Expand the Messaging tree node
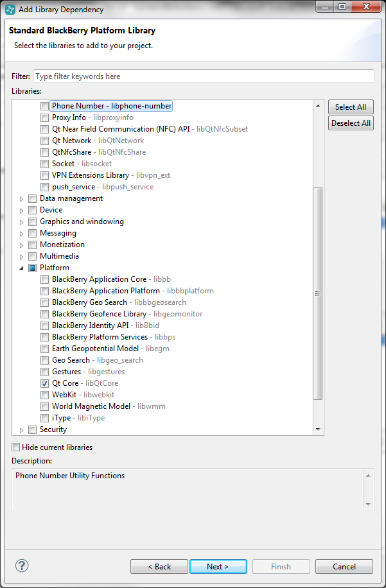 tap(21, 234)
